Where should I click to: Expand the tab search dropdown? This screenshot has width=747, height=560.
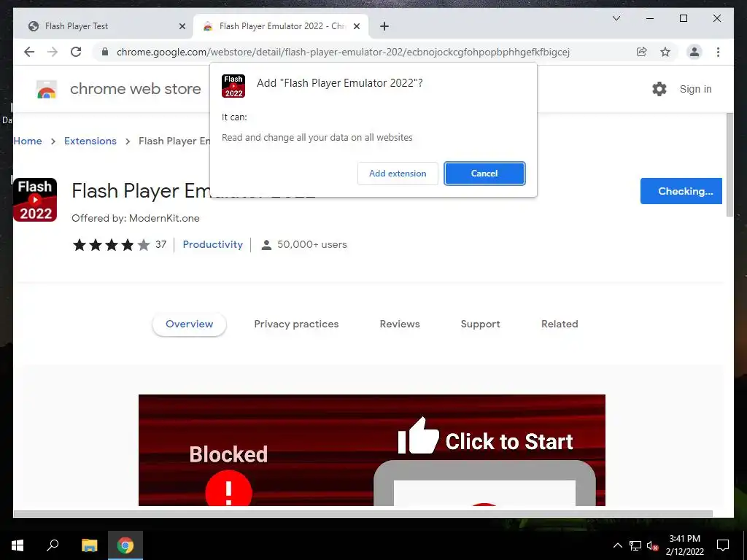616,18
